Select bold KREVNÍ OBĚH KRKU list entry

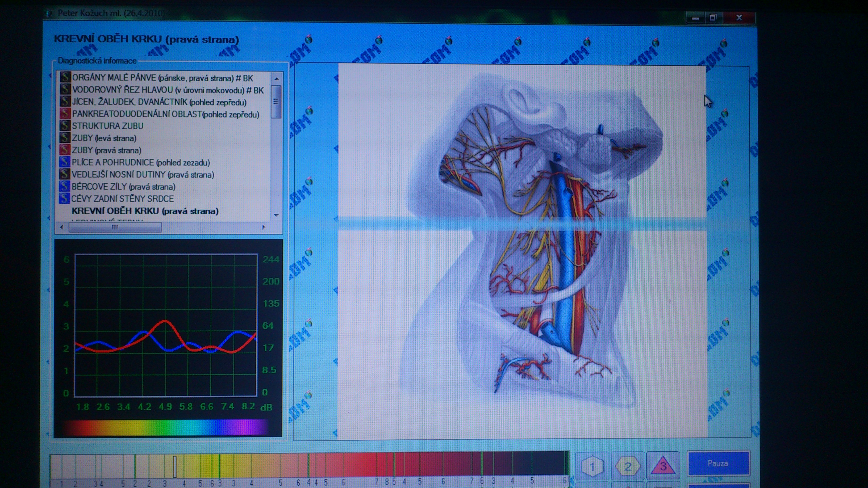(x=145, y=211)
